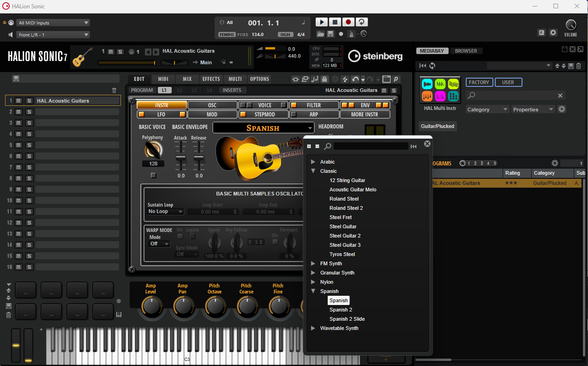Click the 'p' icon in edit toolbar

(396, 79)
